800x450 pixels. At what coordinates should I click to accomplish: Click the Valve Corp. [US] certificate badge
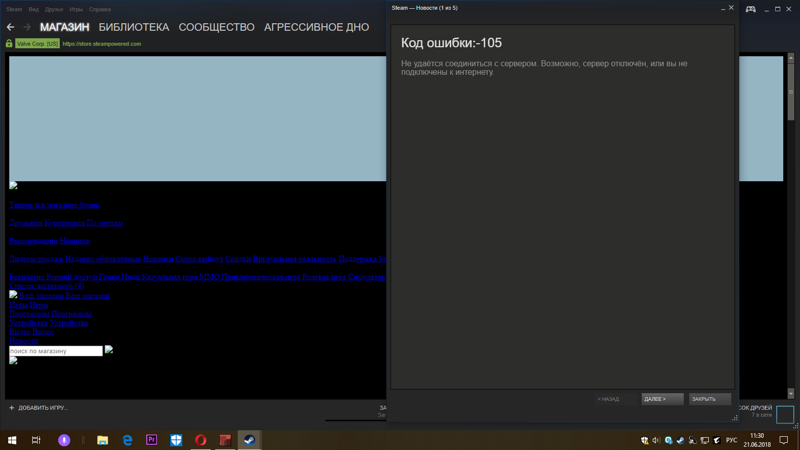click(x=37, y=44)
